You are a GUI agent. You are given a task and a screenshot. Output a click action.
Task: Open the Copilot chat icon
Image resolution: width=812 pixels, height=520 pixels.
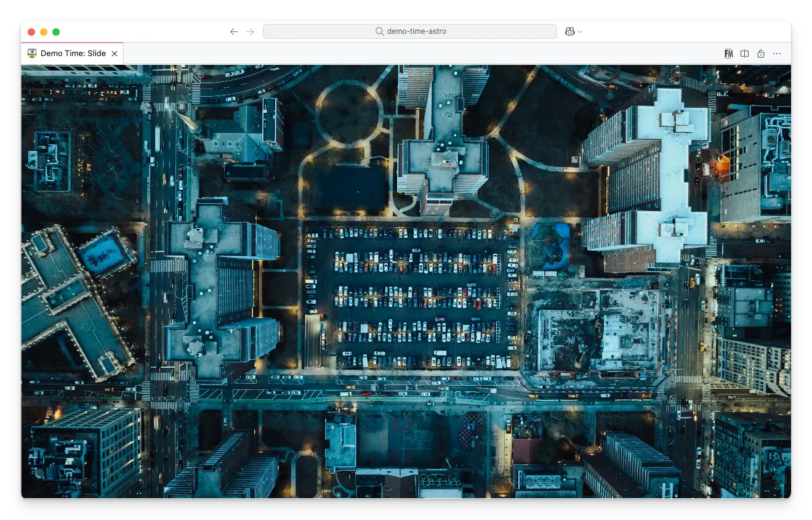[x=570, y=31]
